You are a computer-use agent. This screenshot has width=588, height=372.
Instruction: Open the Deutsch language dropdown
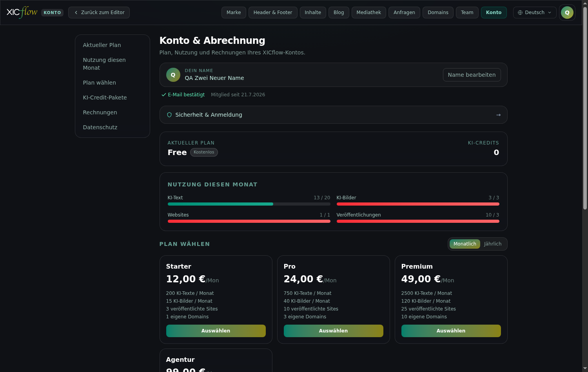click(x=535, y=13)
